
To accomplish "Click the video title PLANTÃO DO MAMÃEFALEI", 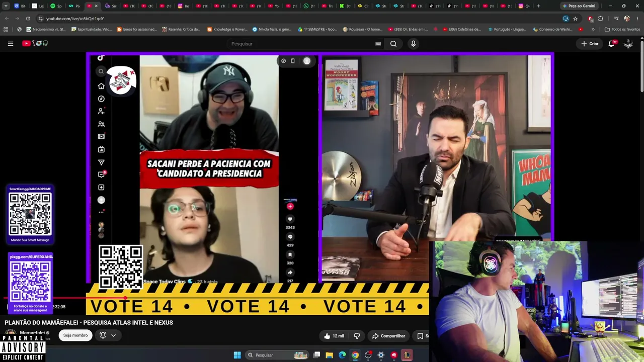I will (x=89, y=323).
